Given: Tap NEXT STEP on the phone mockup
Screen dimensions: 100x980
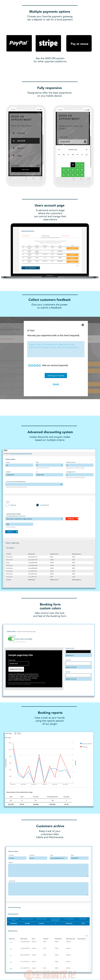Looking at the screenshot, I should click(25, 170).
